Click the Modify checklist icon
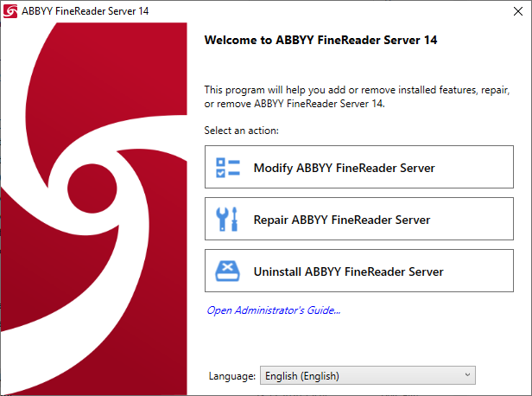 [x=228, y=168]
